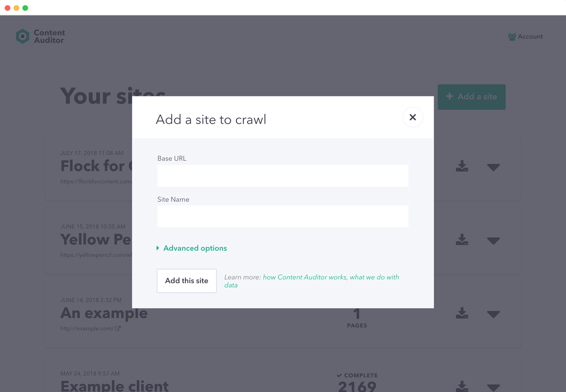Click the Add this site button
The width and height of the screenshot is (566, 392).
pyautogui.click(x=187, y=281)
